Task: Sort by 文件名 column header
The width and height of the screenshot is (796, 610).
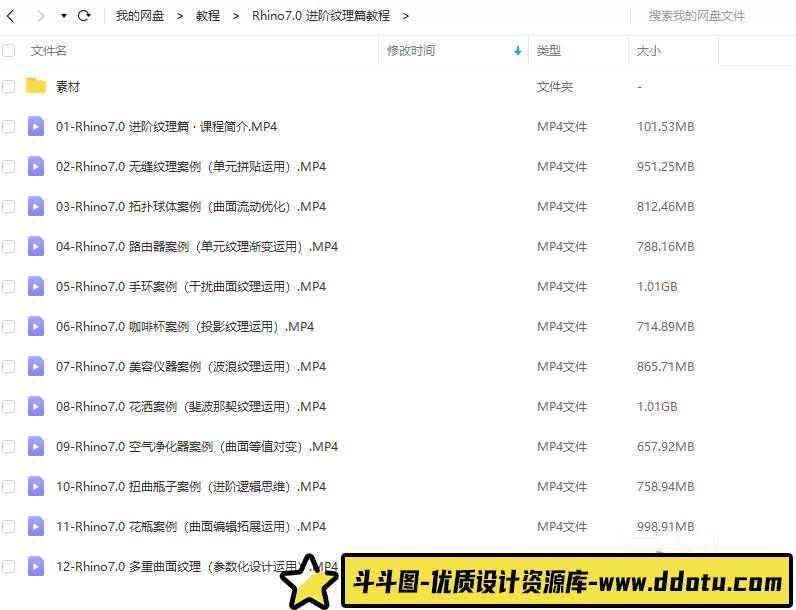Action: click(49, 51)
